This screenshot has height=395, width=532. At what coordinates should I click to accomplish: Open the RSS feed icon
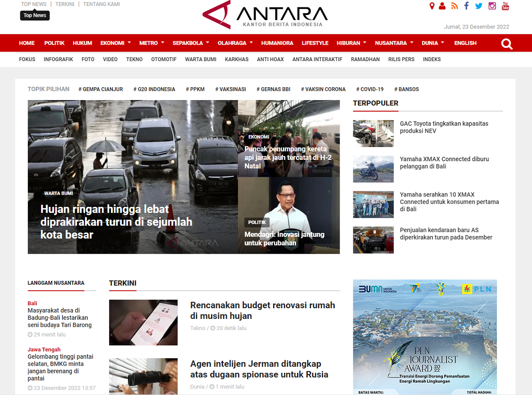(x=454, y=6)
